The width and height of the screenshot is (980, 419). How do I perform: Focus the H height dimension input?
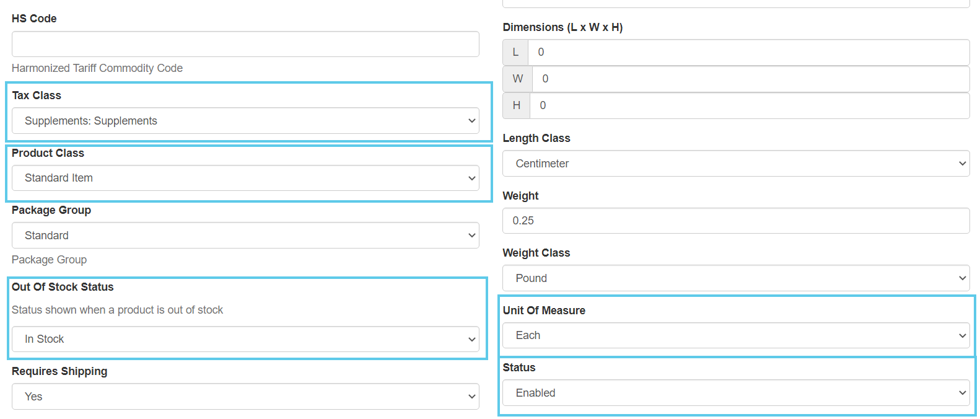click(750, 105)
